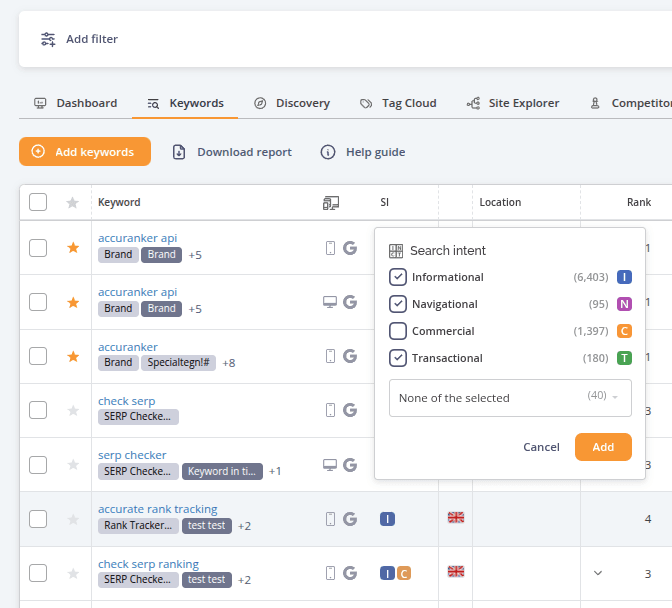Image resolution: width=672 pixels, height=608 pixels.
Task: Star the check serp ranking keyword
Action: [x=73, y=573]
